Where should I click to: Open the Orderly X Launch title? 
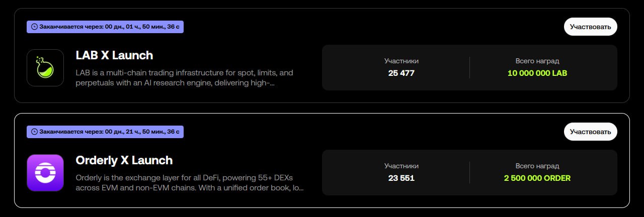(x=124, y=160)
